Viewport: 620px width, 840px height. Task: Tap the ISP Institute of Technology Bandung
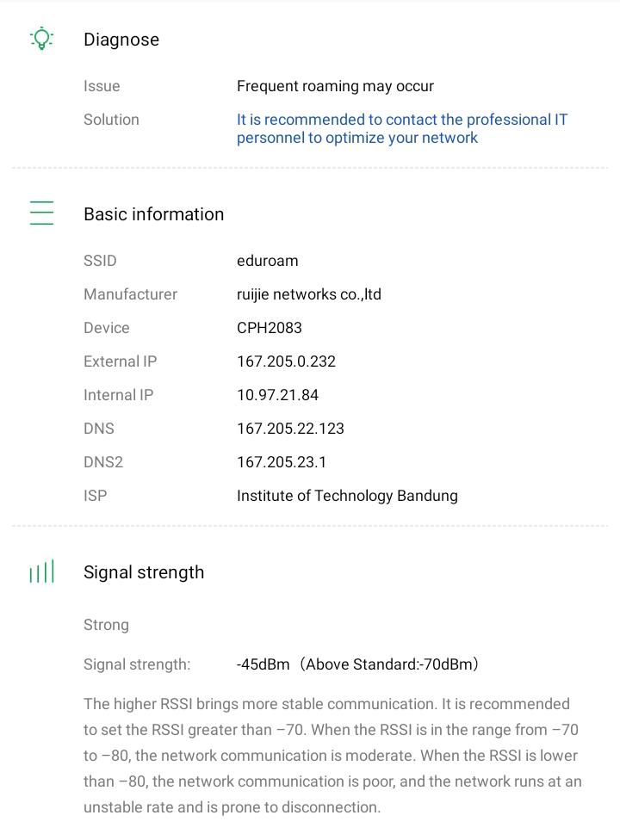pyautogui.click(x=347, y=496)
